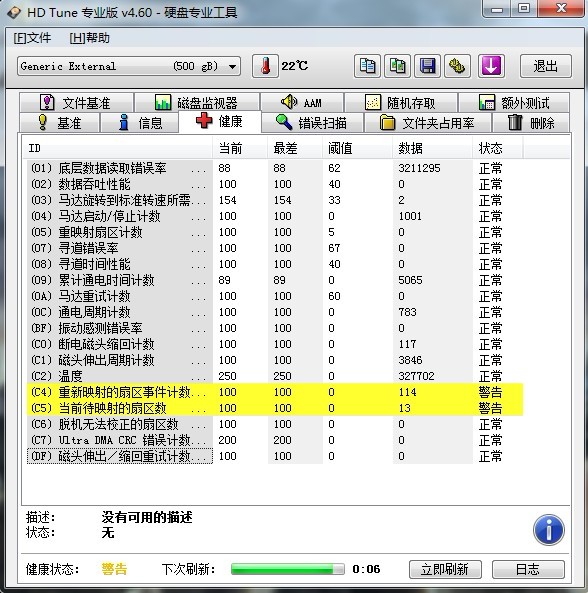Minimize the HD Tune window
This screenshot has height=593, width=588.
point(497,8)
